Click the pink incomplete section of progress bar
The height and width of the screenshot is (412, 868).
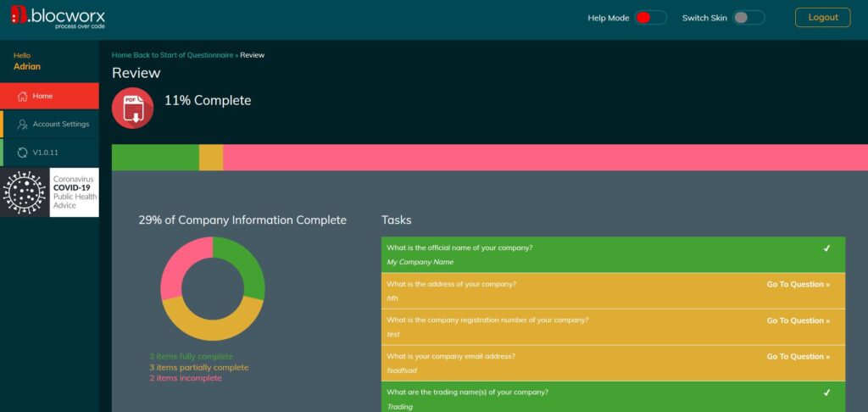click(545, 158)
